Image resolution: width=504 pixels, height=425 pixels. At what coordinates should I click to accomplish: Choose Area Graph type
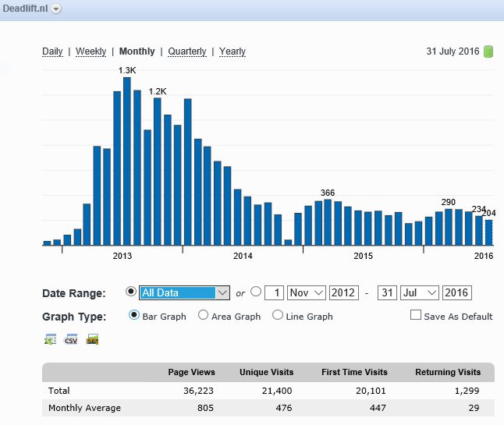coord(203,315)
